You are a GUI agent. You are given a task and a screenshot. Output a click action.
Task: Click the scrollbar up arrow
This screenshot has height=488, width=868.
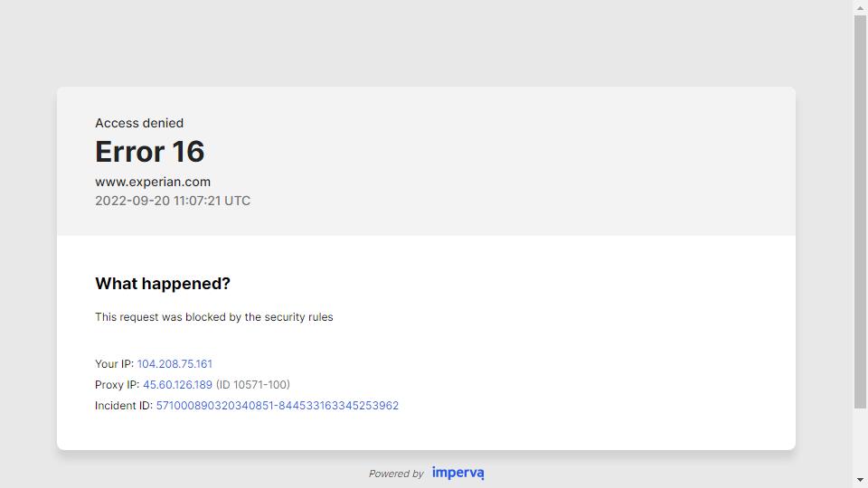860,8
